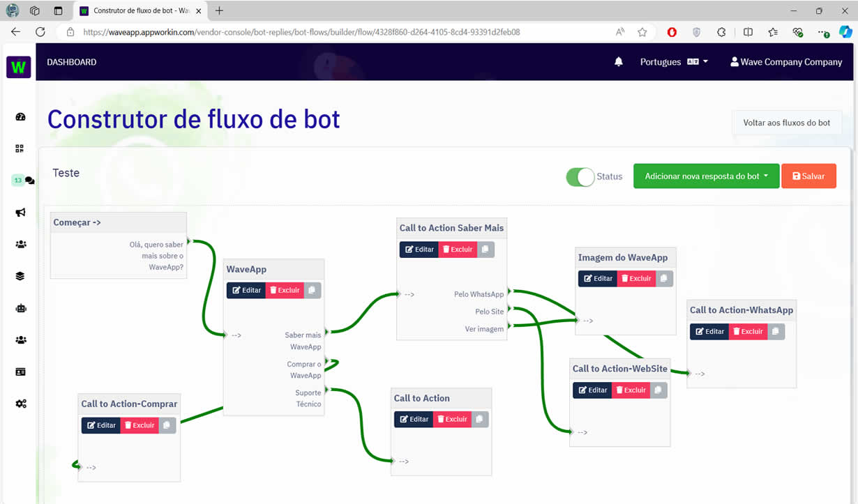Open the Copilot icon in browser
The height and width of the screenshot is (504, 858).
845,32
